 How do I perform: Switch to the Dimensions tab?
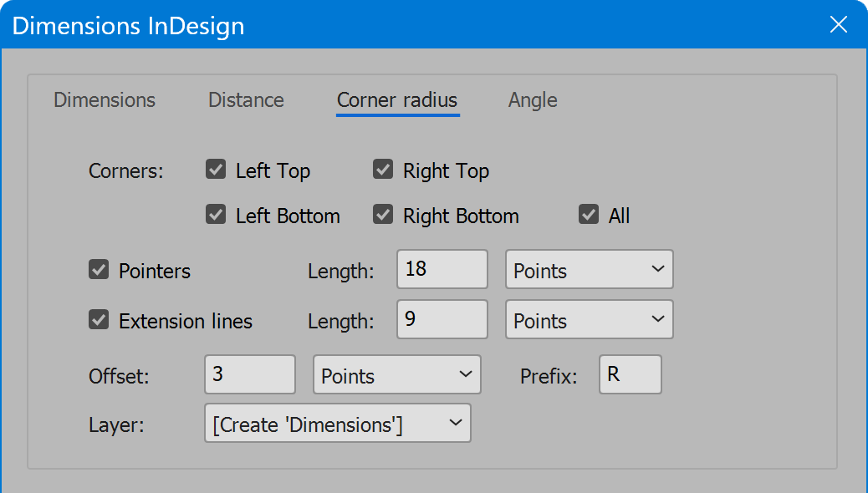[x=104, y=100]
